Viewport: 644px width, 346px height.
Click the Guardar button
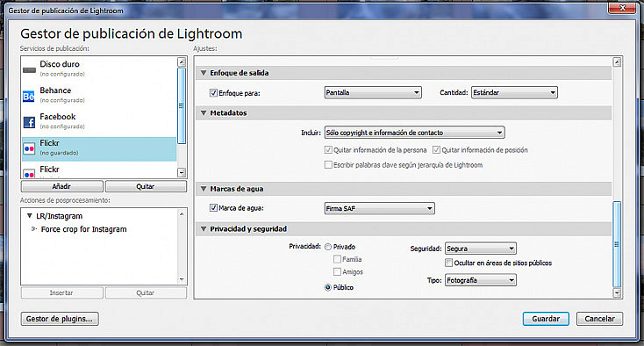(x=546, y=319)
